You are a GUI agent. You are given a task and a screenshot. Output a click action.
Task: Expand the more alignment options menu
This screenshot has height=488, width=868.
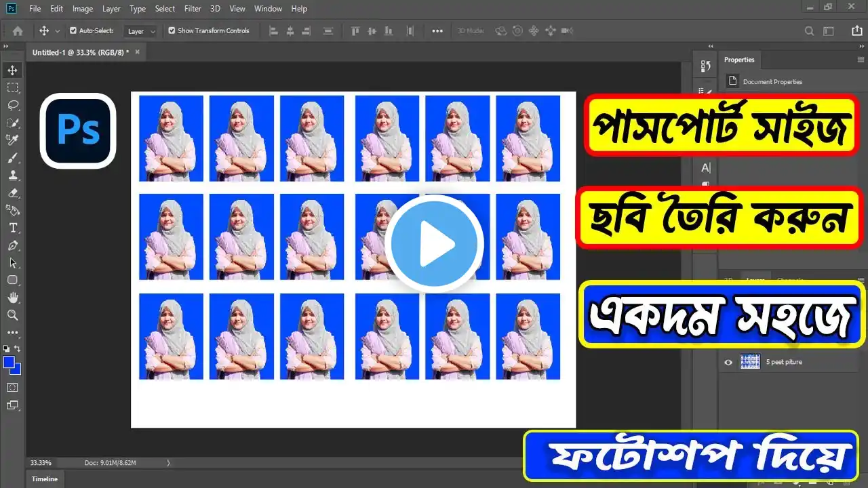tap(437, 30)
